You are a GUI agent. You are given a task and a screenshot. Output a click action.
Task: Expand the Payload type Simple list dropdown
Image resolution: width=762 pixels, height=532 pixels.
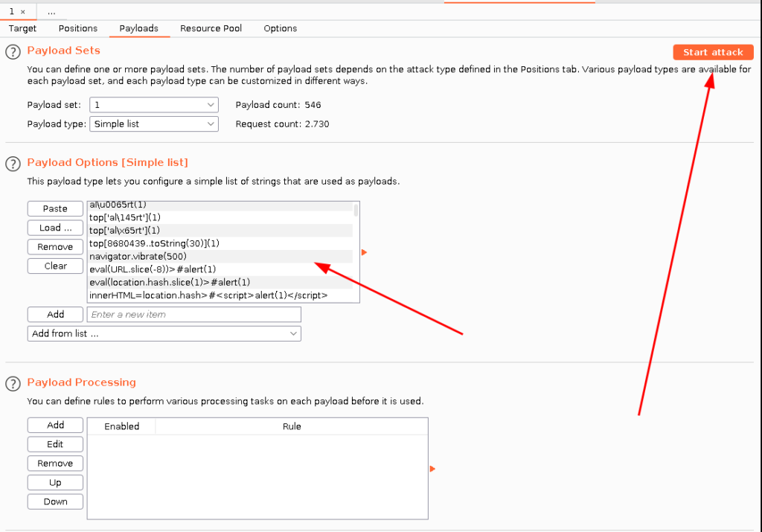point(154,124)
